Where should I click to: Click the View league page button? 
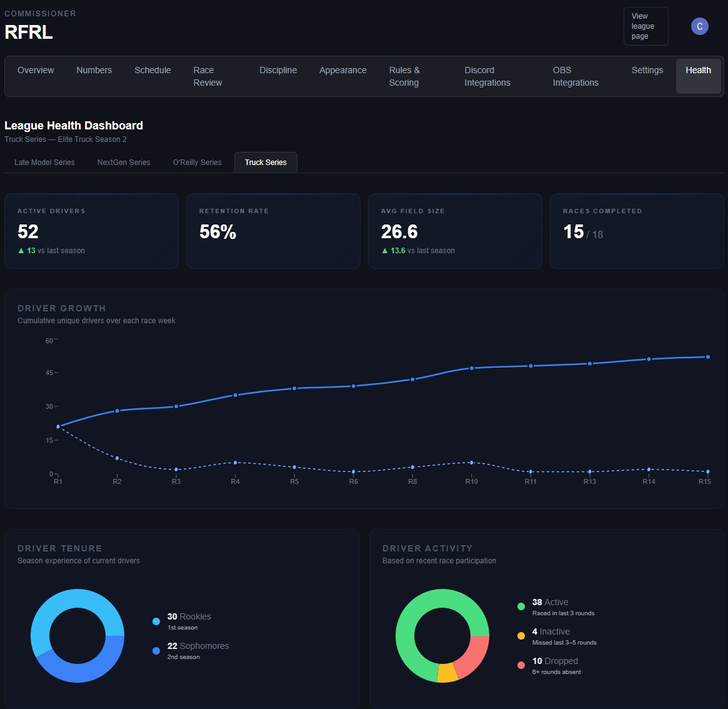646,26
